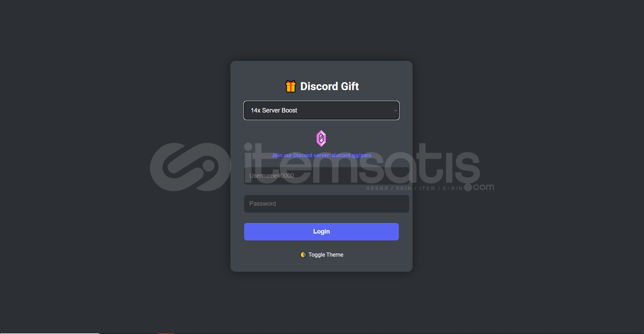Click the white progress bar at bottom-left edge
This screenshot has width=644, height=334.
click(50, 333)
